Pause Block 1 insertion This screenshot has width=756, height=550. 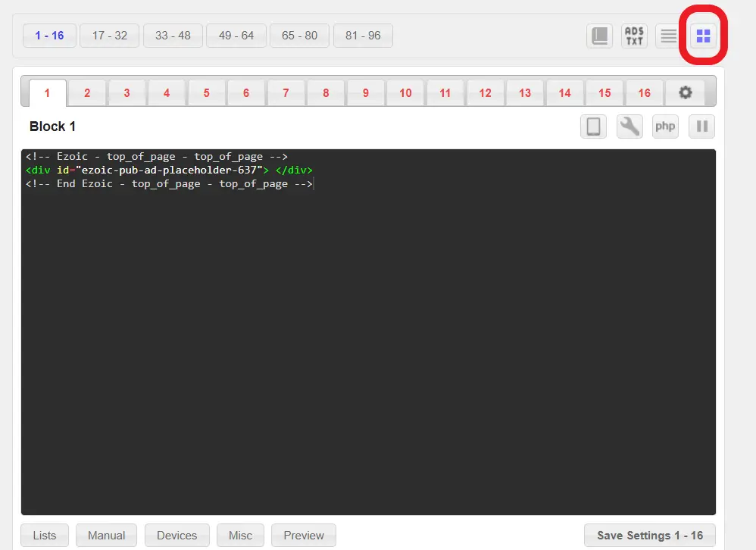[701, 127]
